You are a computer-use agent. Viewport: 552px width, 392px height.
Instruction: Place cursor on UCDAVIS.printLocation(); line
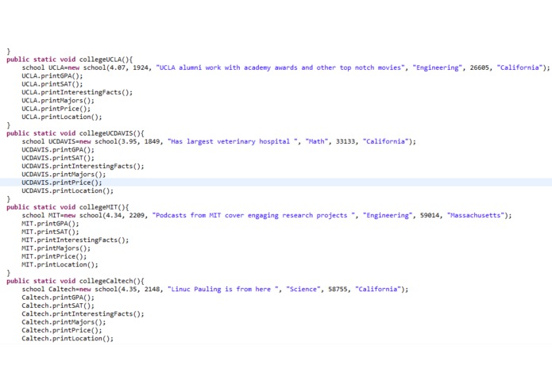[x=68, y=190]
